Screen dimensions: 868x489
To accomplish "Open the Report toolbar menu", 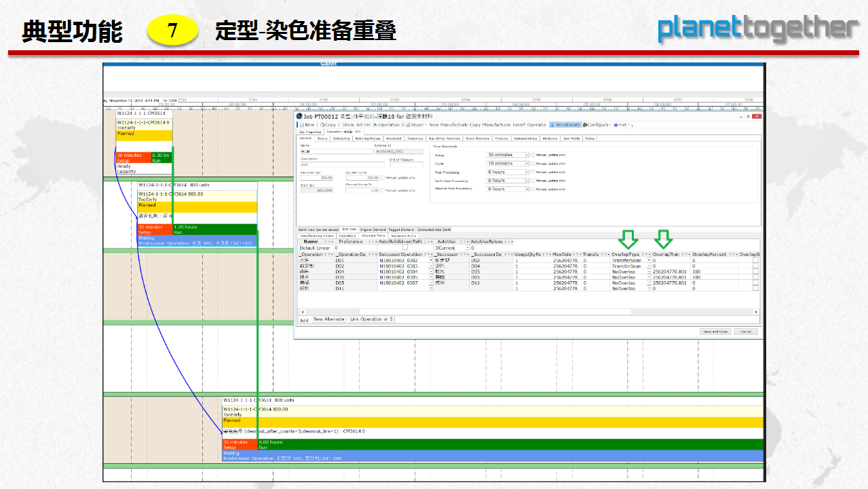I will (x=417, y=125).
